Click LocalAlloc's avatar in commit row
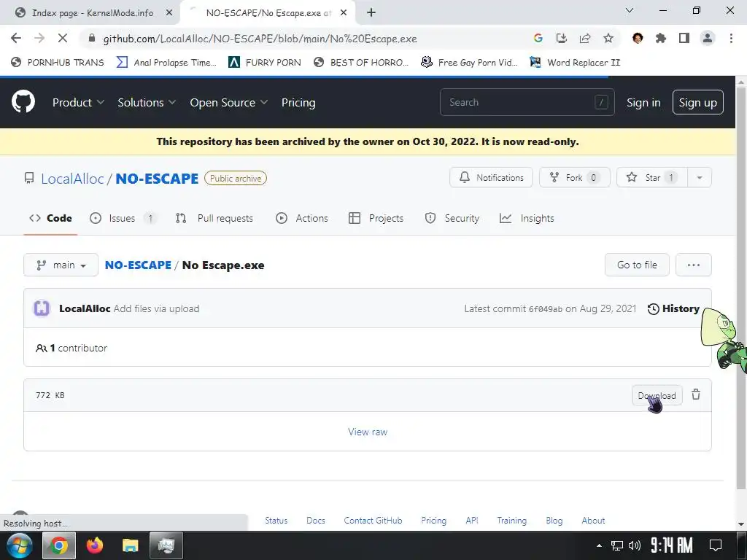Screen dimensions: 747x560 (x=42, y=308)
